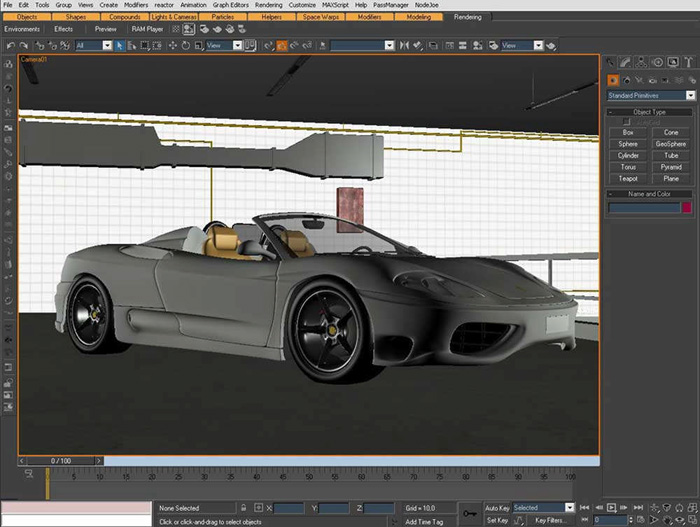Switch to the Lights & Cameras tab

click(x=173, y=17)
